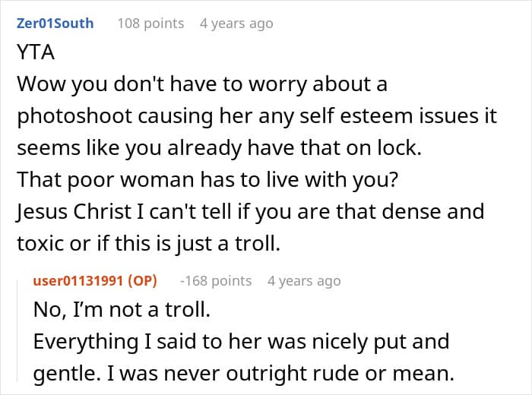Click line 'toxic or if this is just a troll'
The image size is (532, 395).
tap(149, 243)
